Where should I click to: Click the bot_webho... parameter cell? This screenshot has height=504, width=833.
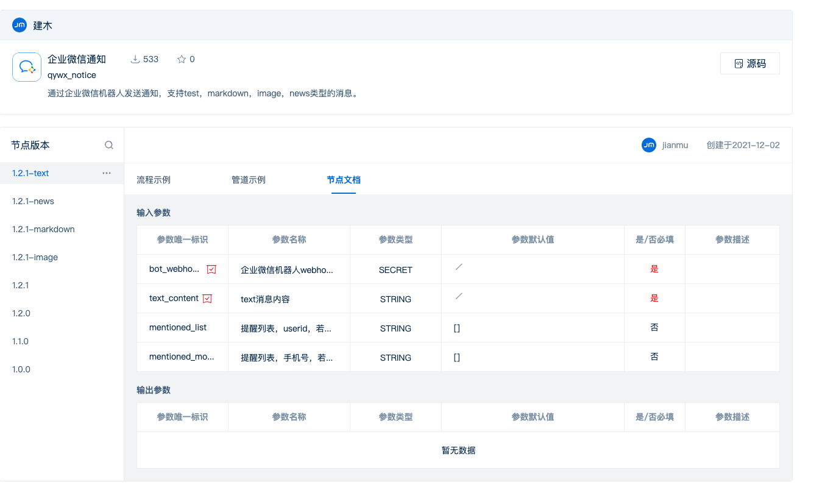tap(182, 269)
